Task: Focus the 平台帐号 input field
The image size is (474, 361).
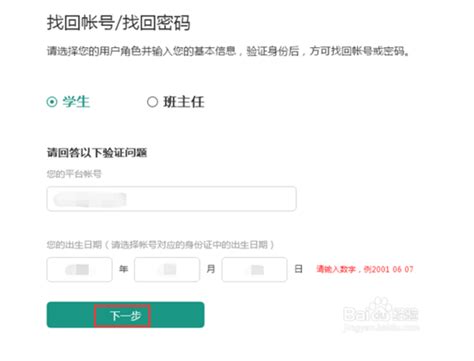Action: pos(171,199)
